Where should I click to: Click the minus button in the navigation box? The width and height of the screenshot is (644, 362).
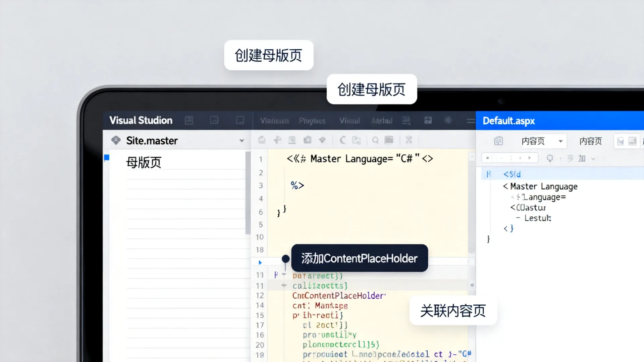pos(502,158)
